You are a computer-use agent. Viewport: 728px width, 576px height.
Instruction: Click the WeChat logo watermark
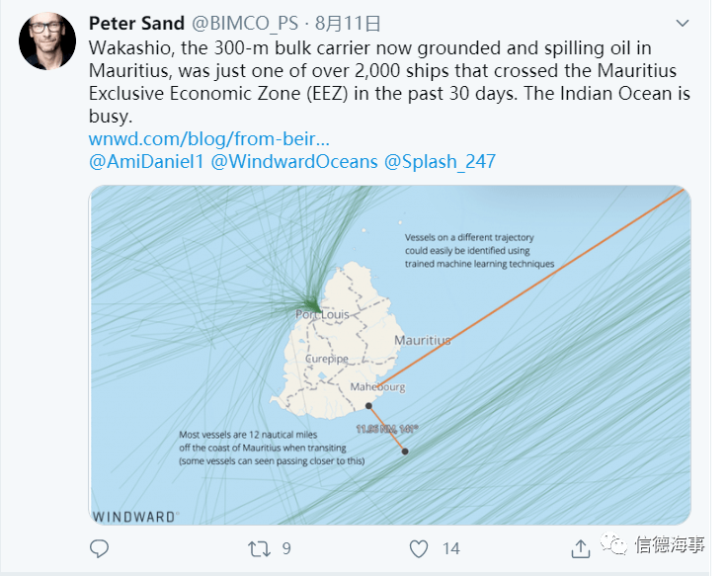[x=612, y=542]
